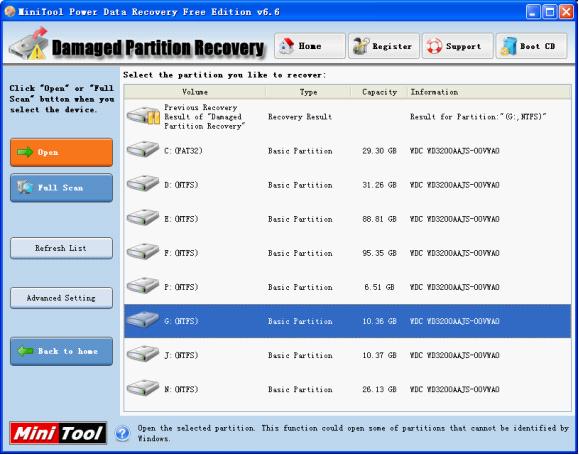The width and height of the screenshot is (579, 455).
Task: Sort by the Volume column header
Action: tap(195, 92)
